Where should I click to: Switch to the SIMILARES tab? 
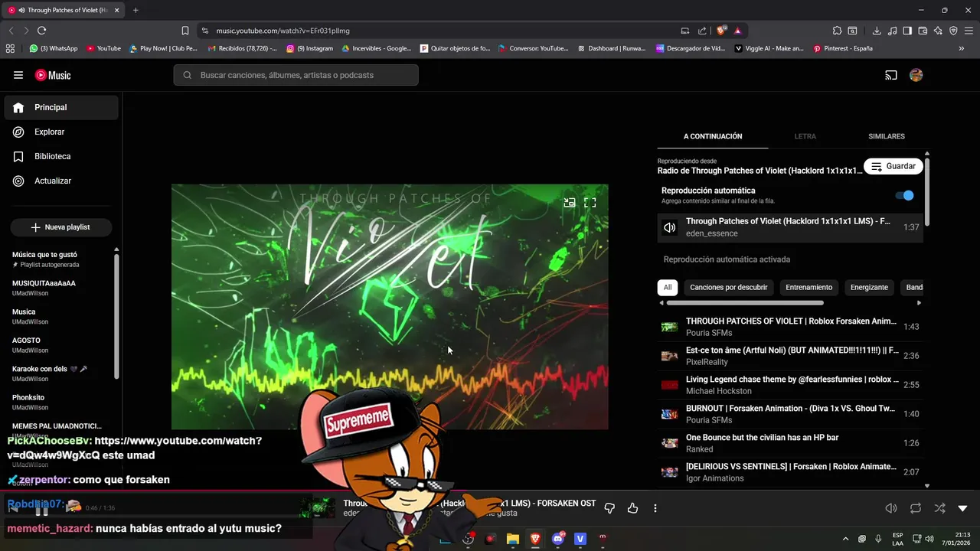pos(887,136)
